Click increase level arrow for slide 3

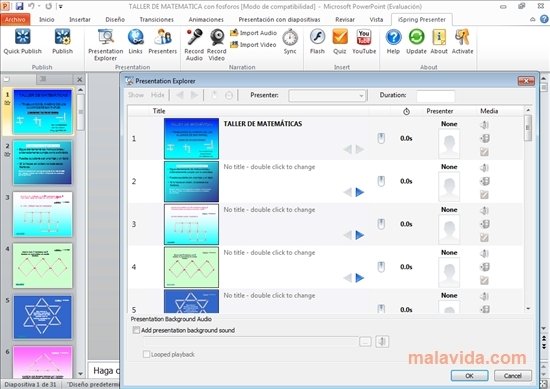360,235
